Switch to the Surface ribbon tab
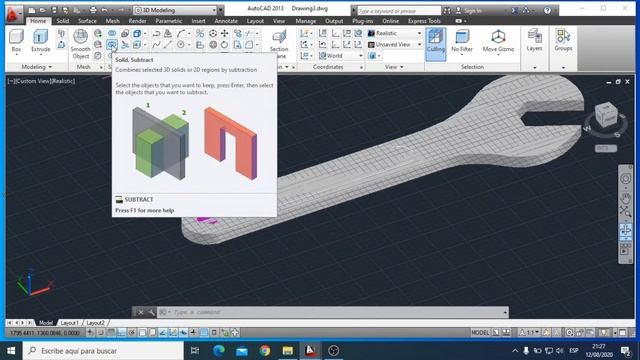 [87, 21]
